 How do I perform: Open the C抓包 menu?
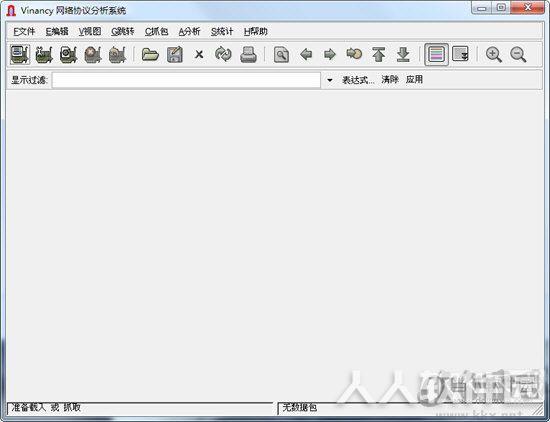[x=156, y=32]
